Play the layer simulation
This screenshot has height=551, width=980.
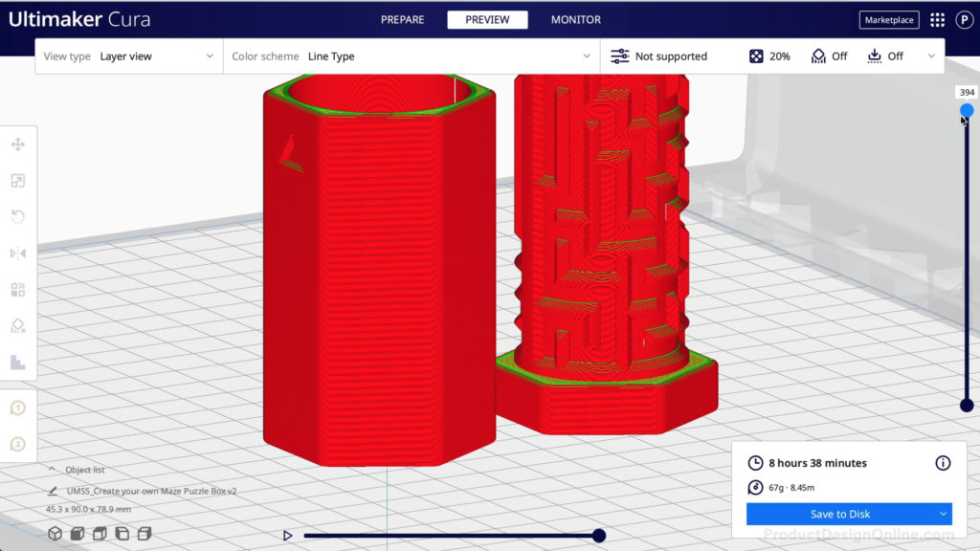tap(287, 536)
